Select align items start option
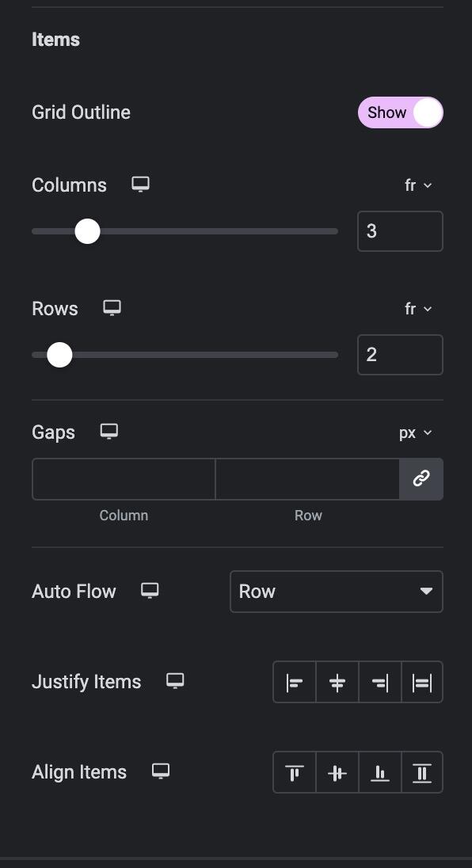Screen dimensions: 472x868 pyautogui.click(x=294, y=772)
